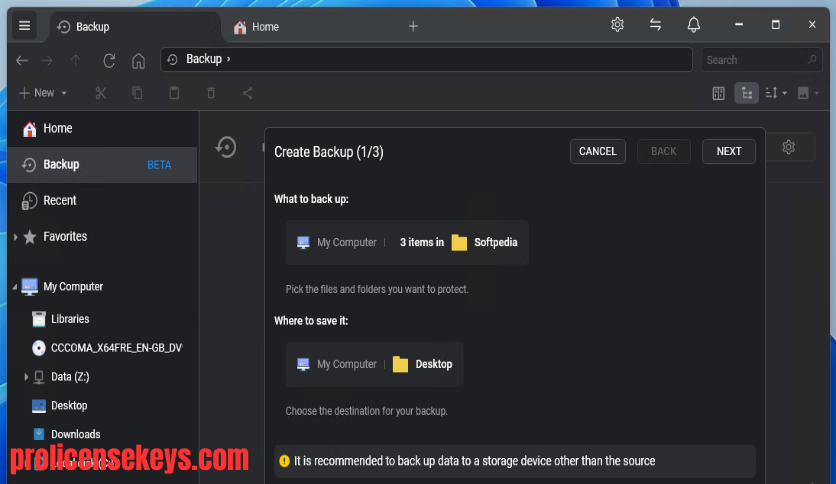
Task: Click the Paste clipboard icon
Action: pyautogui.click(x=174, y=93)
